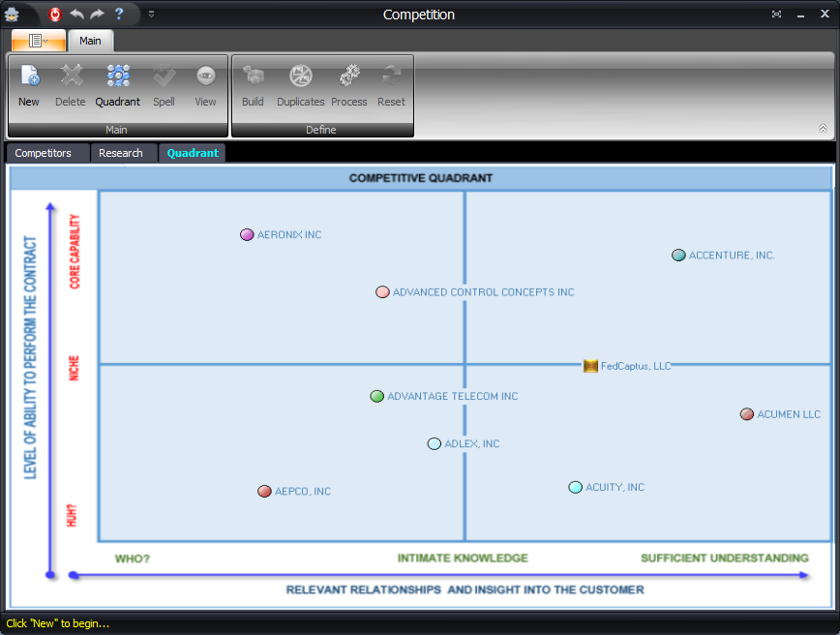This screenshot has width=840, height=635.
Task: Select the ACCENTURE, INC. teal marker
Action: tap(678, 256)
